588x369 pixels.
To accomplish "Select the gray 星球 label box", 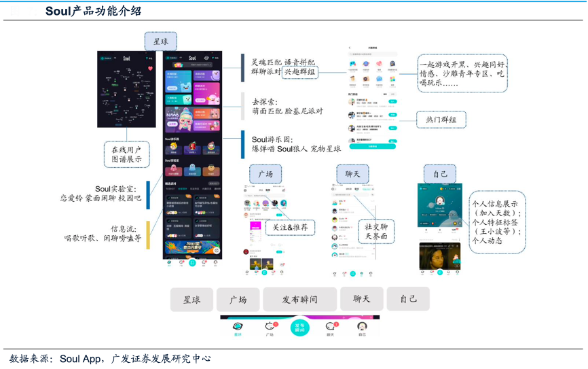I will (191, 299).
